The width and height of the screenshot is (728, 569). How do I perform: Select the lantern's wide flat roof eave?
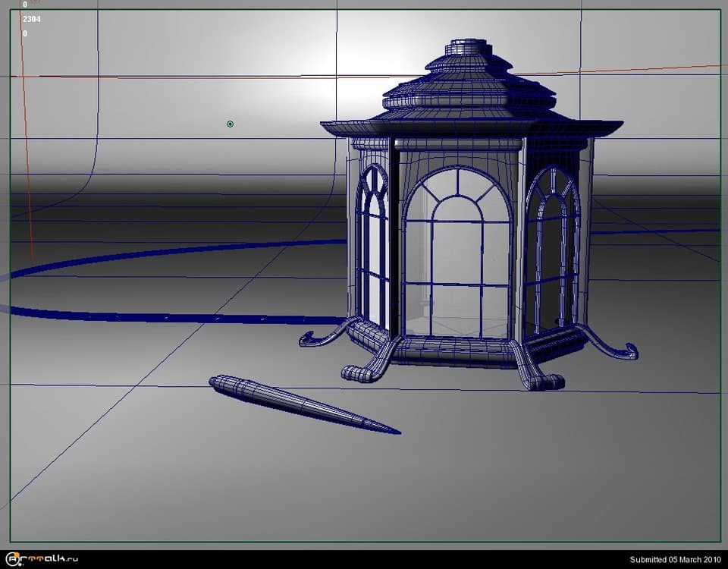click(470, 127)
